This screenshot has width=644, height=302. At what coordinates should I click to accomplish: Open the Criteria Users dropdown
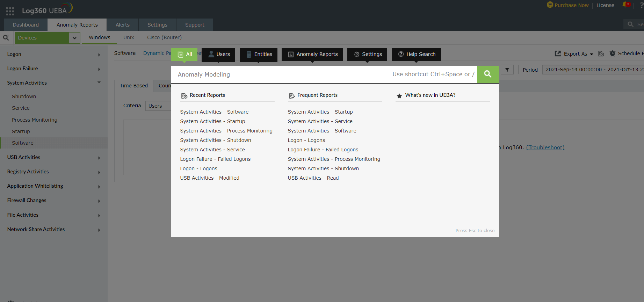158,106
